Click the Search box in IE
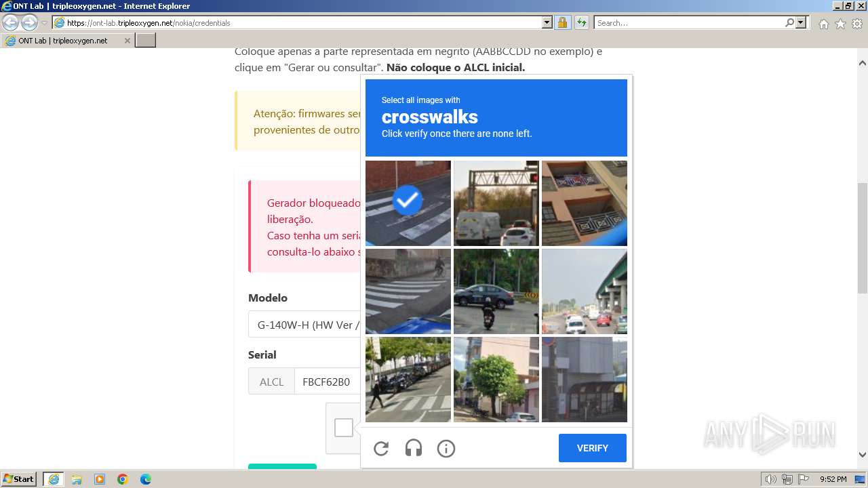 pos(690,22)
